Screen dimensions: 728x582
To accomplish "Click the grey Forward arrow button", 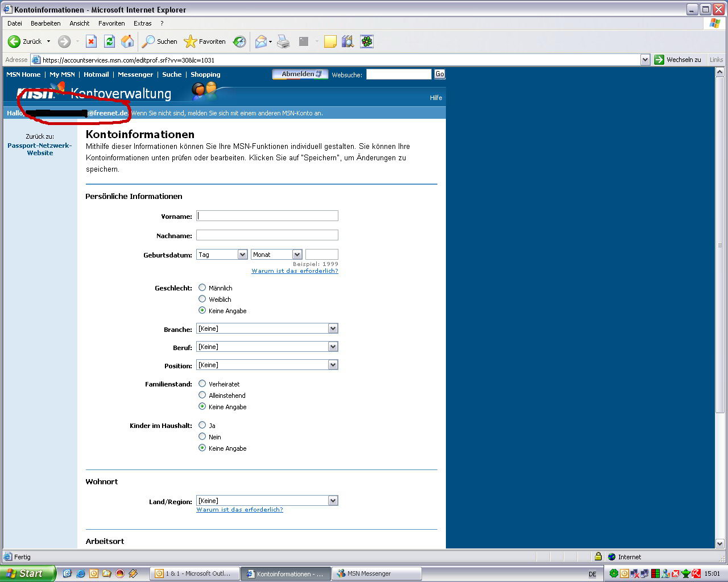I will tap(64, 41).
